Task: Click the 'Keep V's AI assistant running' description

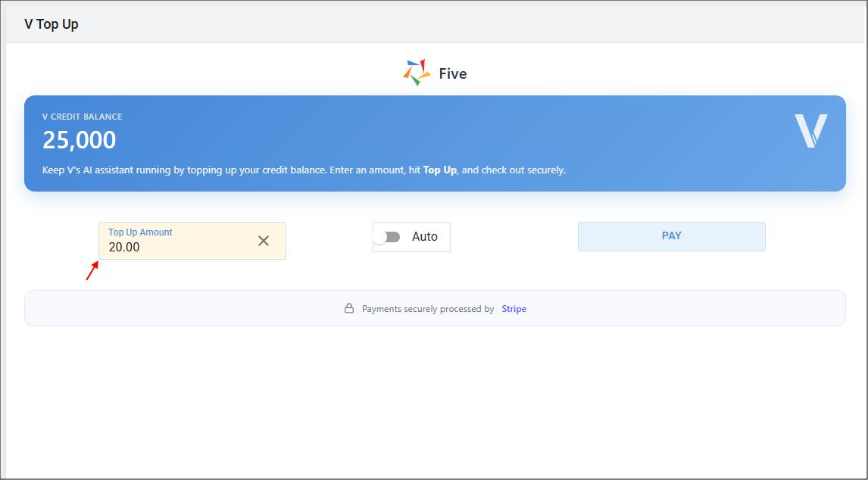Action: tap(304, 170)
